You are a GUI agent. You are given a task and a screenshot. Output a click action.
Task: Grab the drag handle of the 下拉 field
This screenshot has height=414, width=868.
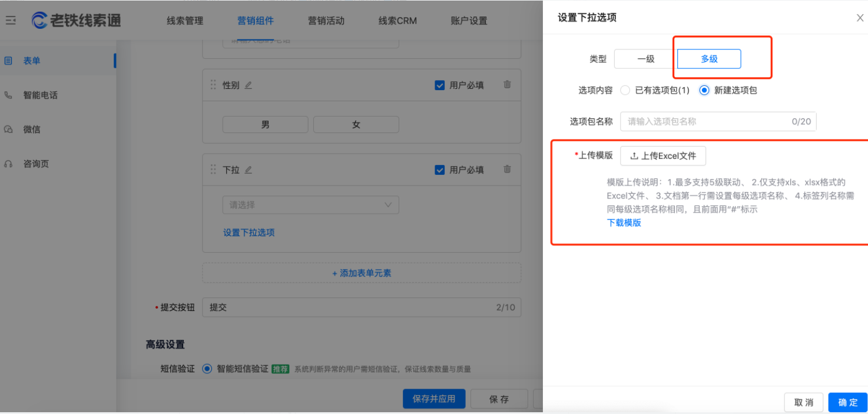(x=213, y=170)
